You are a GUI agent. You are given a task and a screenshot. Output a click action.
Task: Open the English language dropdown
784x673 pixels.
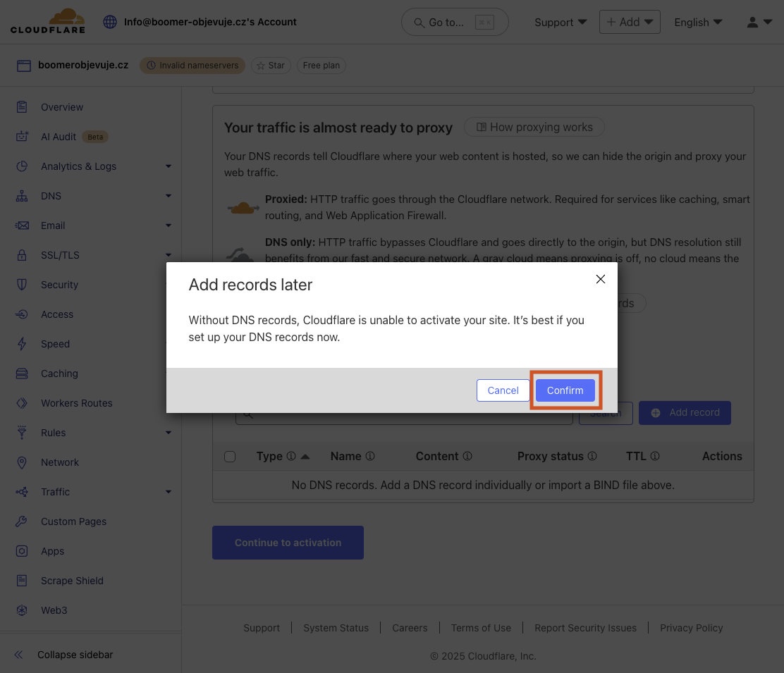tap(697, 22)
